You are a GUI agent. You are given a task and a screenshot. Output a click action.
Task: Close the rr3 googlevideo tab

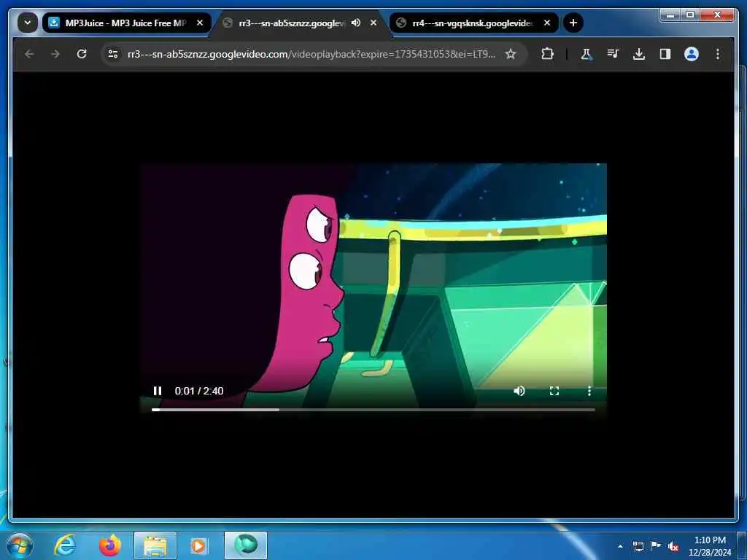click(373, 23)
